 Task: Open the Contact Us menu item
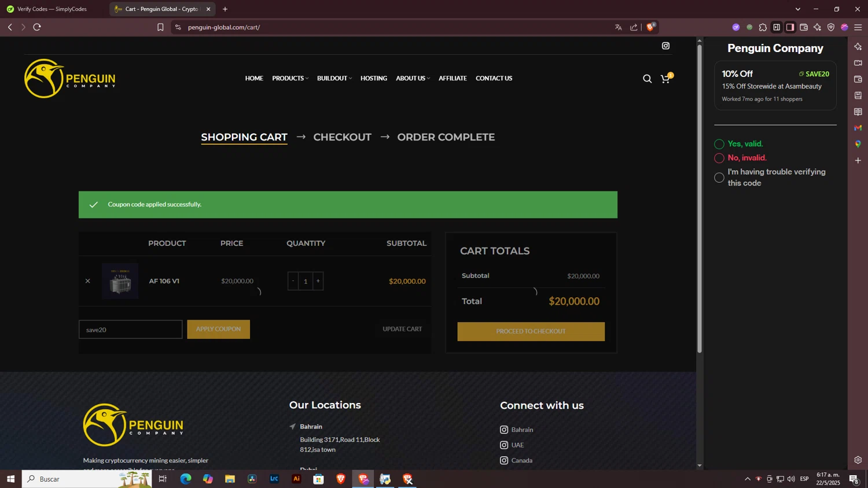tap(494, 78)
